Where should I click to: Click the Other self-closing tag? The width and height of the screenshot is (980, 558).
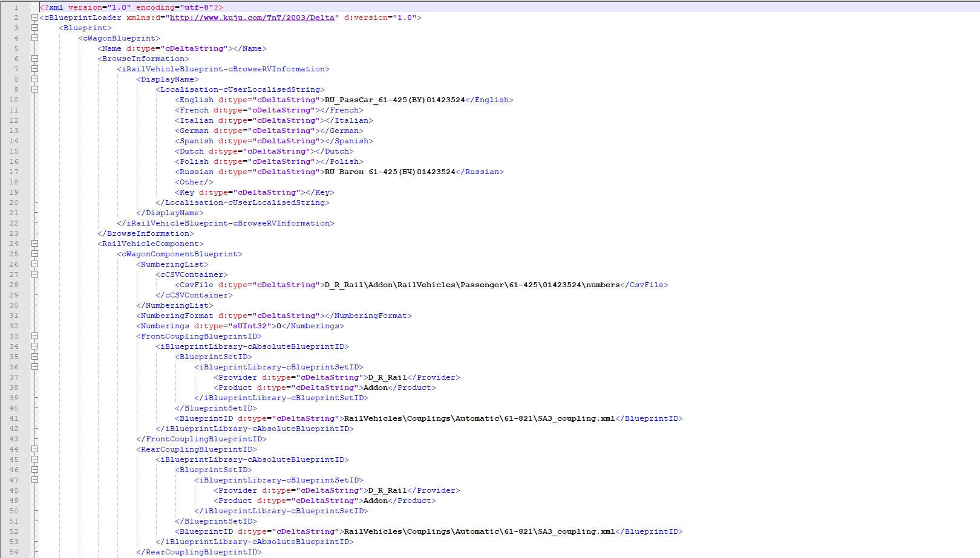(194, 182)
